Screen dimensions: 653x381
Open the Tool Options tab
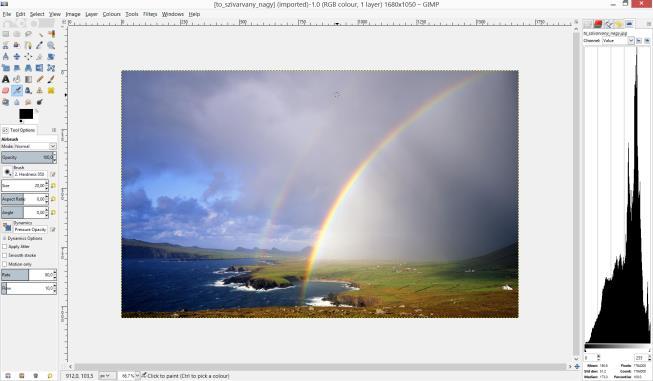[x=19, y=130]
